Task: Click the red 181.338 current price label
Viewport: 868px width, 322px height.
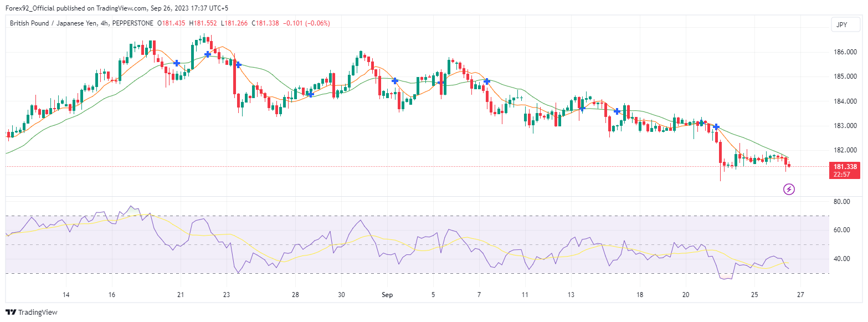Action: 845,166
